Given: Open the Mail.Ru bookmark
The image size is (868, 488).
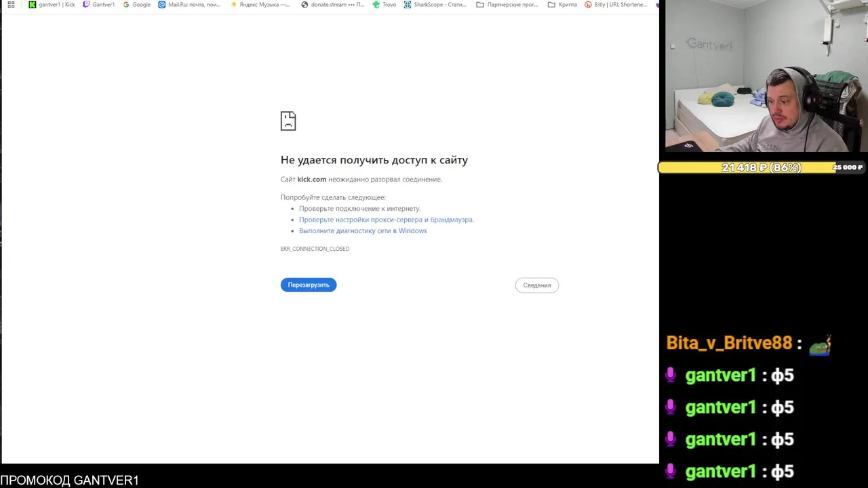Looking at the screenshot, I should pyautogui.click(x=189, y=5).
